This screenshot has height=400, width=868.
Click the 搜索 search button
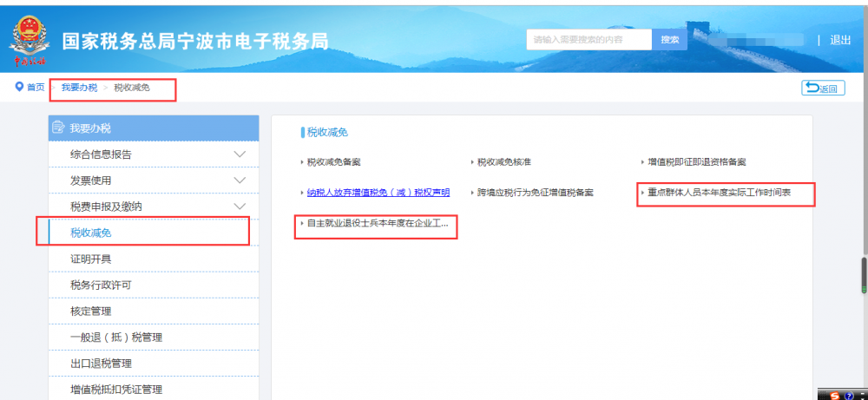(x=669, y=40)
